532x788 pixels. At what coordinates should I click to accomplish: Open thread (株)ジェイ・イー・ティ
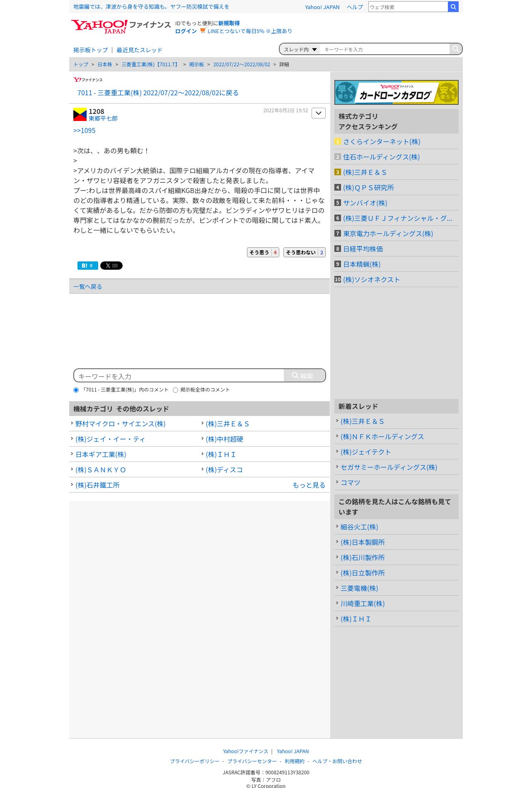click(110, 439)
